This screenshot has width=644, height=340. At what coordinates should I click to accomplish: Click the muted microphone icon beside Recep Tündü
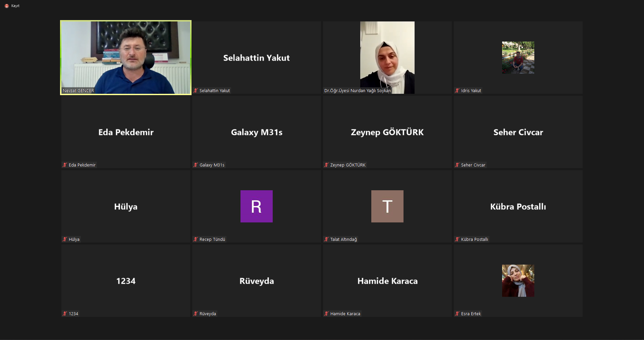(x=196, y=239)
